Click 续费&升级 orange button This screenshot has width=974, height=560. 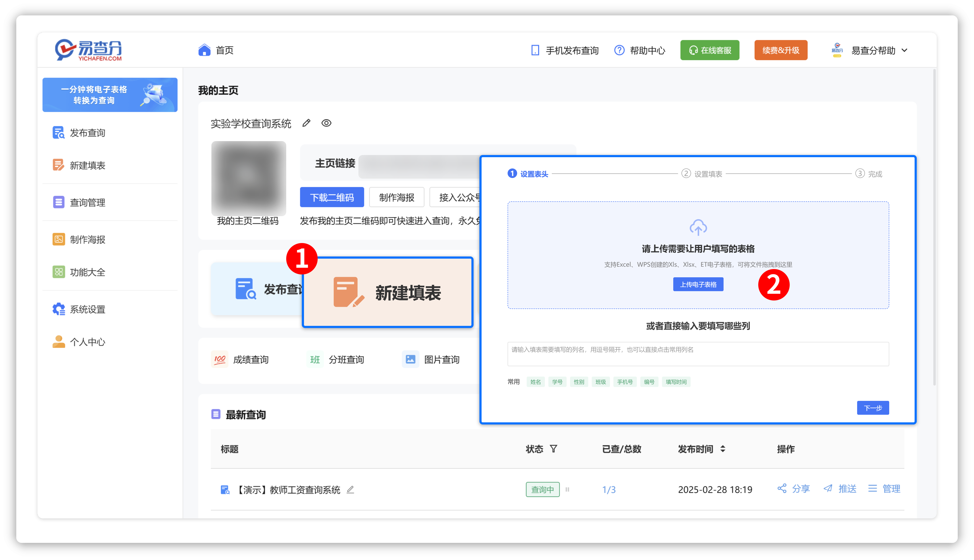(x=781, y=50)
